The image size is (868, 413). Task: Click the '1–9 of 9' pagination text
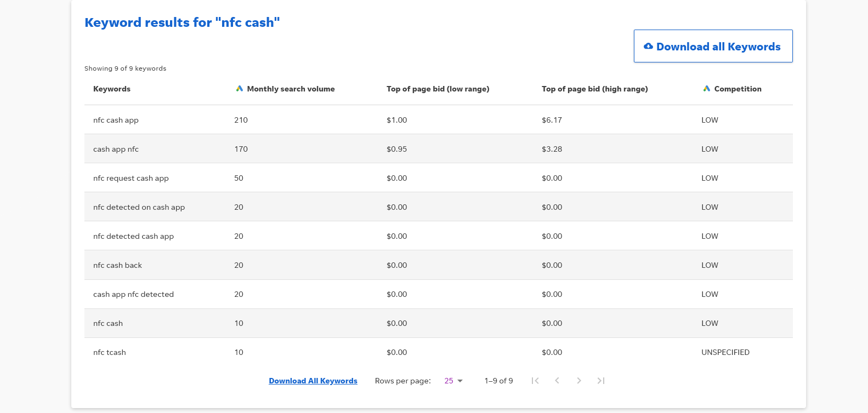pyautogui.click(x=499, y=381)
